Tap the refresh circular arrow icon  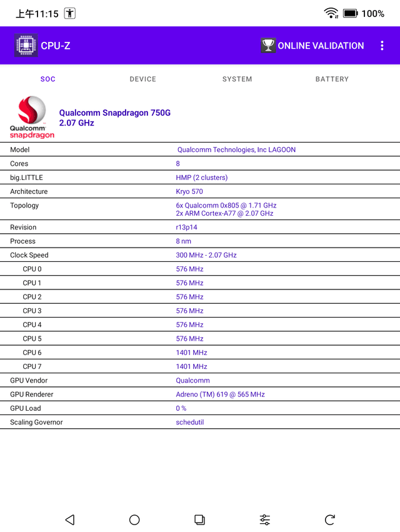330,519
